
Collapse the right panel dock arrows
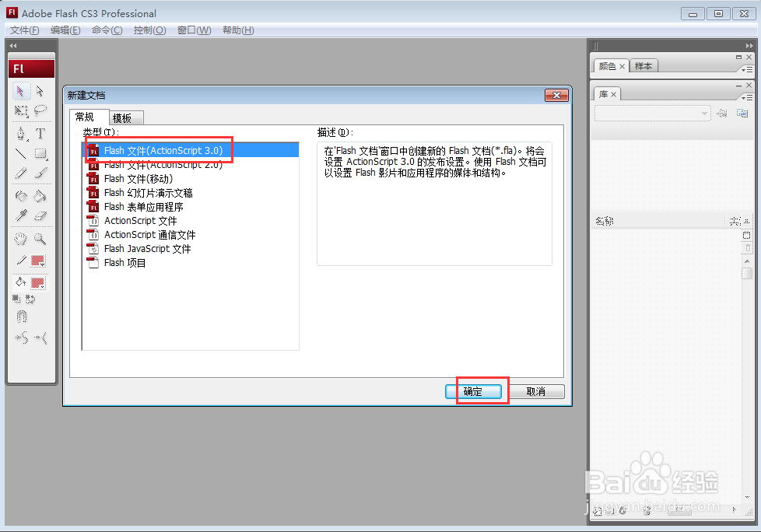click(x=749, y=46)
